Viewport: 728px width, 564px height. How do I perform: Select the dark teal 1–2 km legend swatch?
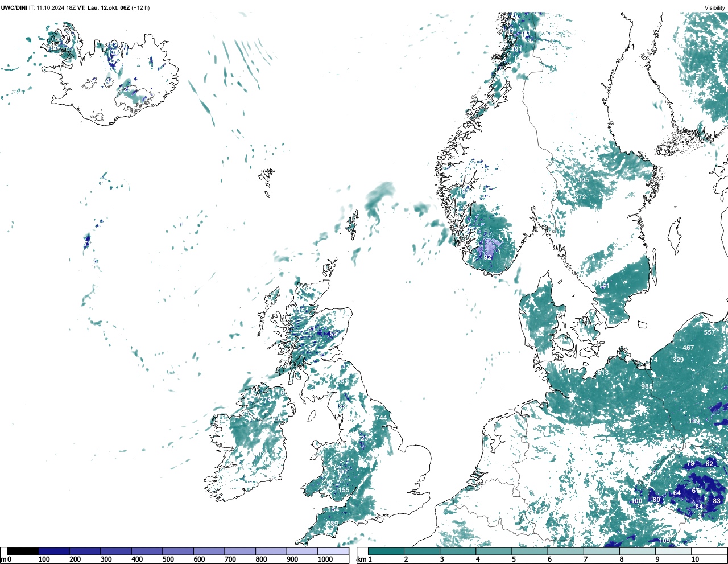[386, 551]
